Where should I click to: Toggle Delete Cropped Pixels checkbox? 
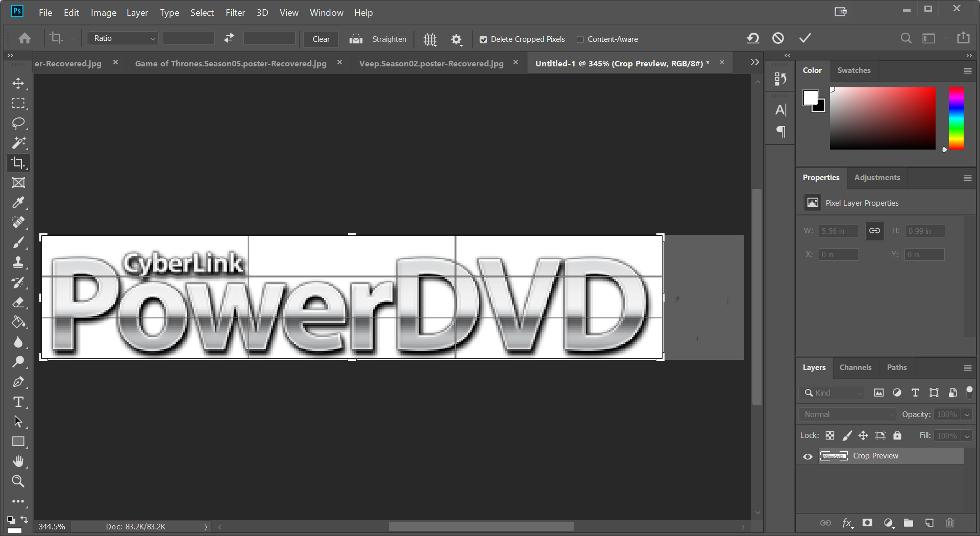483,39
